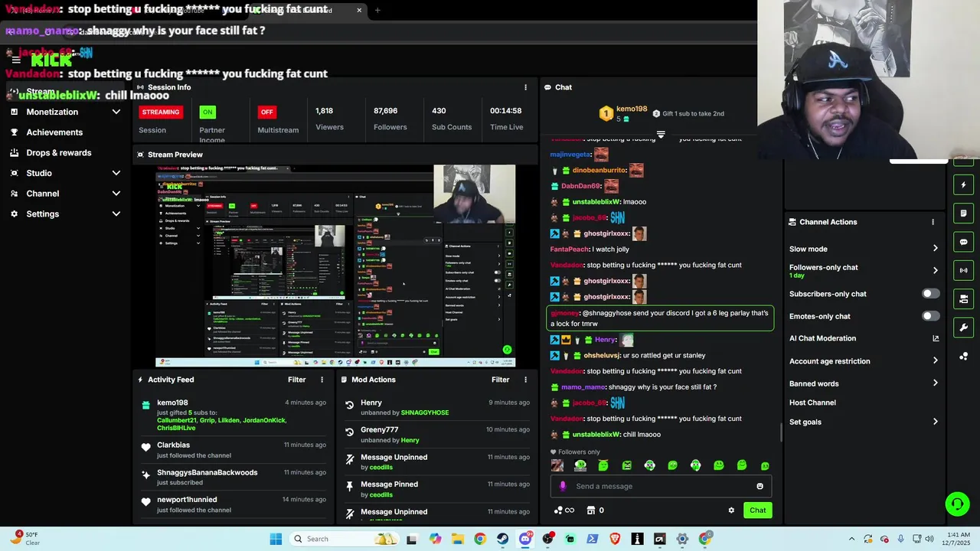Click Clarkbias follow entry

pyautogui.click(x=233, y=450)
